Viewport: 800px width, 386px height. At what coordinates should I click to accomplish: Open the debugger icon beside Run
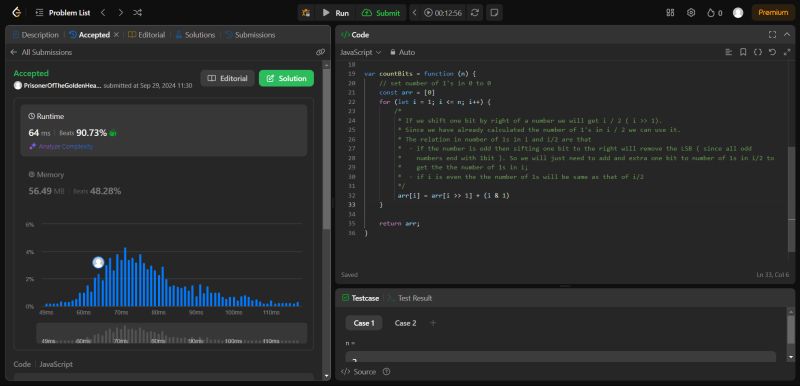click(306, 13)
